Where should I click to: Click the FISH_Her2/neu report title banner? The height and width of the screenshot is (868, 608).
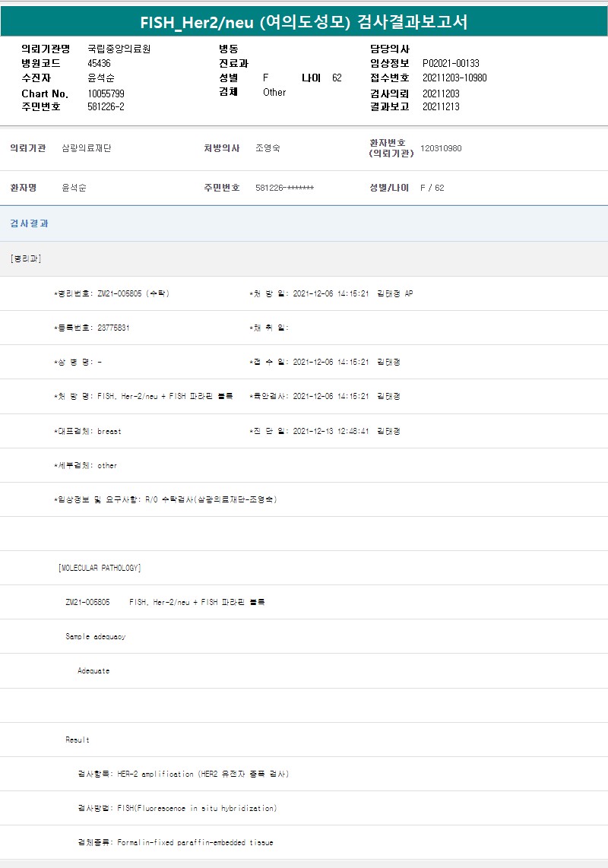[304, 22]
